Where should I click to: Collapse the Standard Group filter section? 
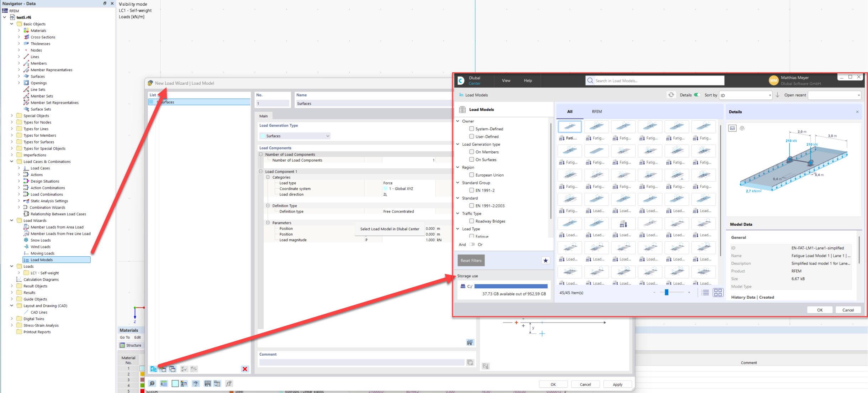tap(458, 183)
